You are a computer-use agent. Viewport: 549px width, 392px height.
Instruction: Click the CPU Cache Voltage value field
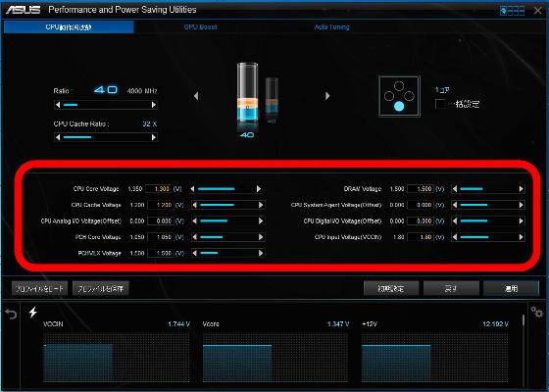pyautogui.click(x=161, y=205)
